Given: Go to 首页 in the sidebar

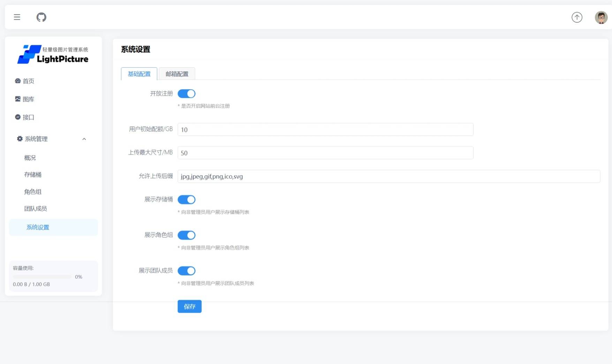Looking at the screenshot, I should (x=29, y=81).
